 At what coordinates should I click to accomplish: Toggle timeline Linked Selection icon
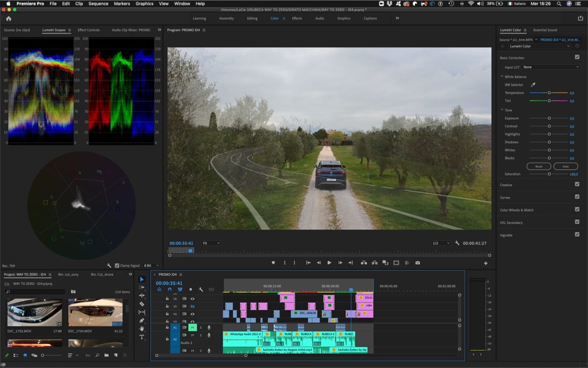click(180, 290)
